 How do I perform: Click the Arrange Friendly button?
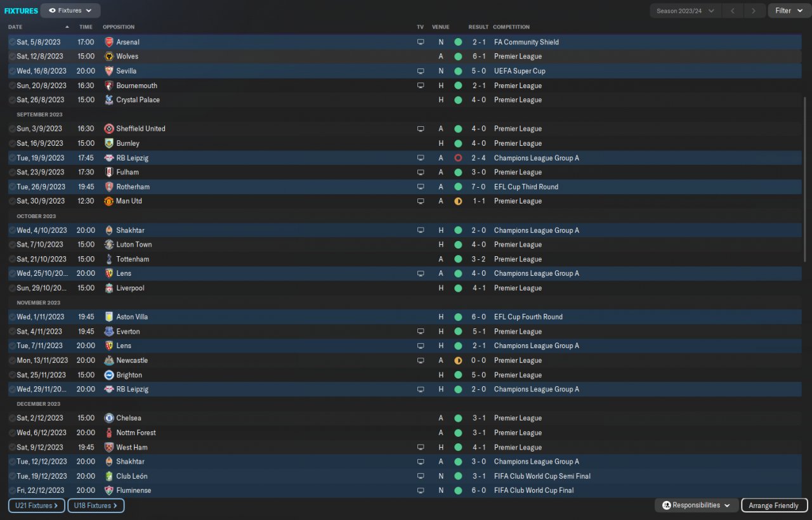point(773,505)
